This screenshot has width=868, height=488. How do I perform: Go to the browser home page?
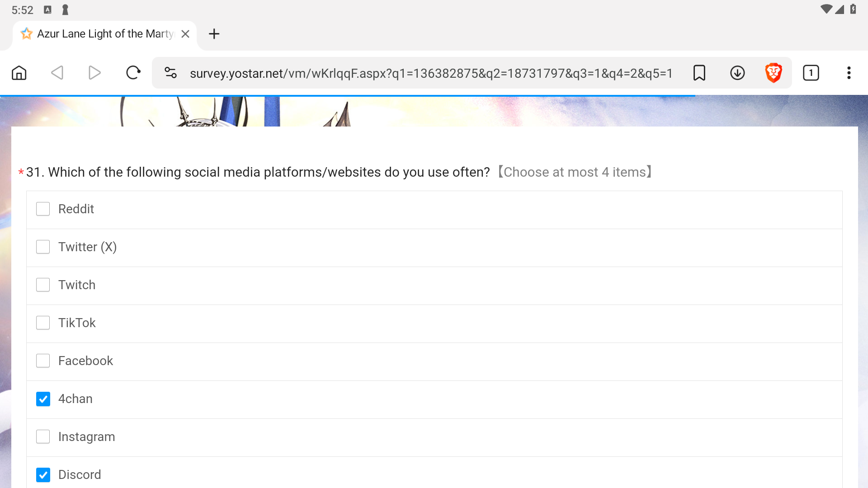(19, 73)
